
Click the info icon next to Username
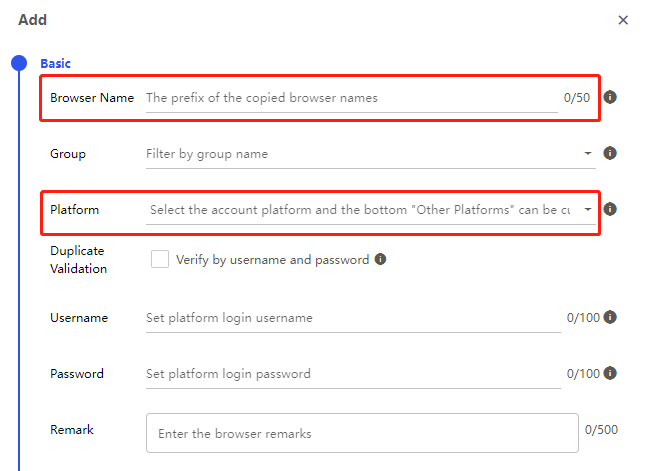click(x=610, y=318)
